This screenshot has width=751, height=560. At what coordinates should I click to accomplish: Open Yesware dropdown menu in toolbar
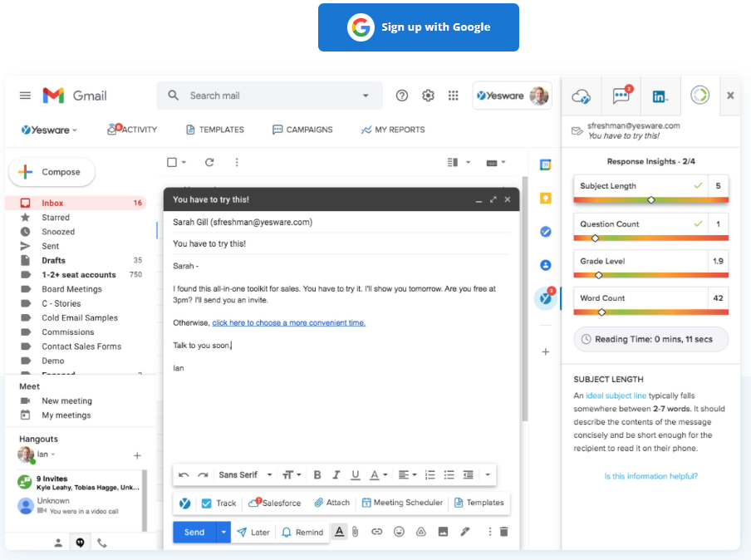pyautogui.click(x=49, y=130)
